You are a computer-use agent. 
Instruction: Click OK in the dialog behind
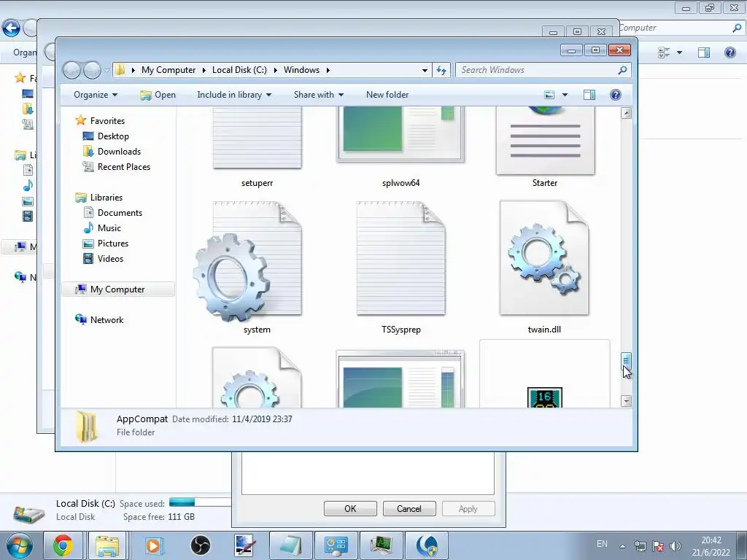pyautogui.click(x=350, y=508)
